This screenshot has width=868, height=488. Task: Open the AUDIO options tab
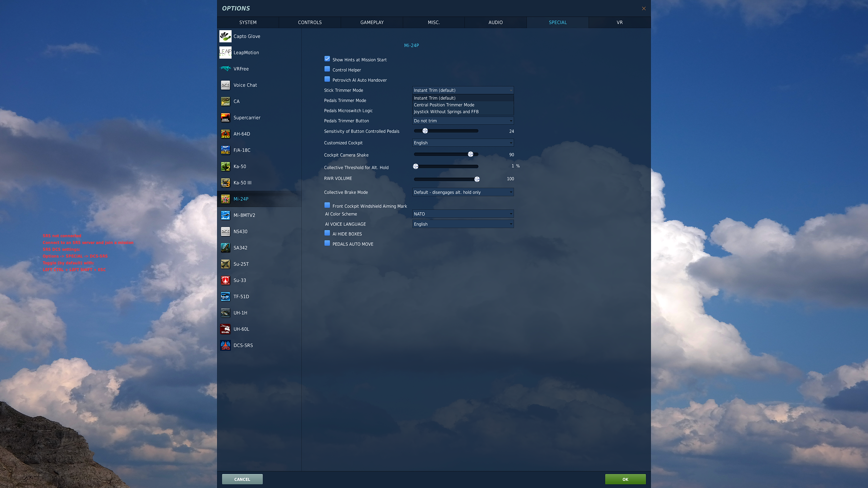point(495,22)
